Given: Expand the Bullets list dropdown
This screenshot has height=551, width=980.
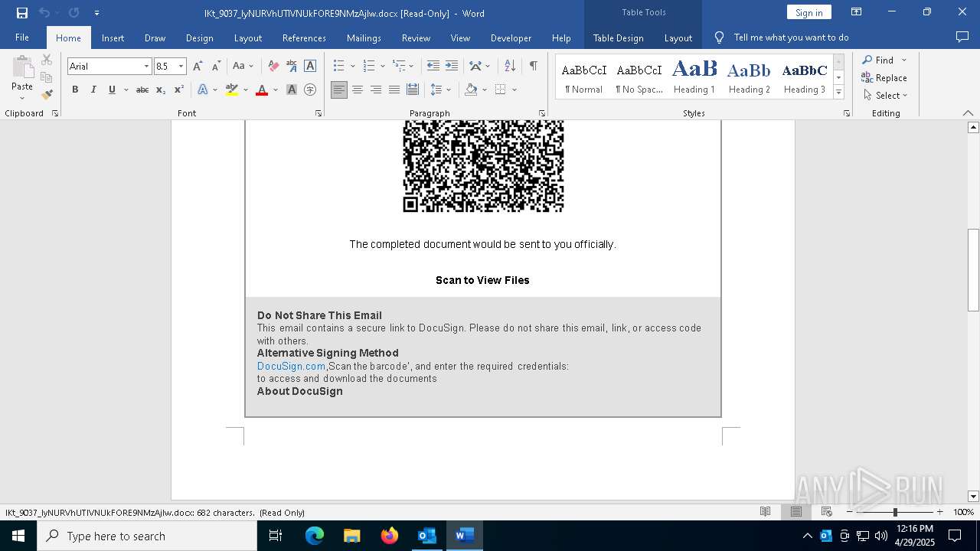Looking at the screenshot, I should tap(352, 67).
